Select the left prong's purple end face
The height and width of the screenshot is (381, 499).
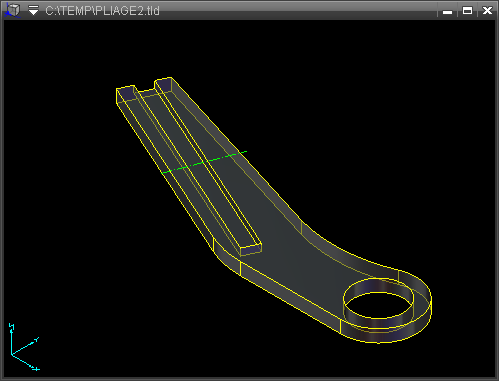pyautogui.click(x=127, y=94)
